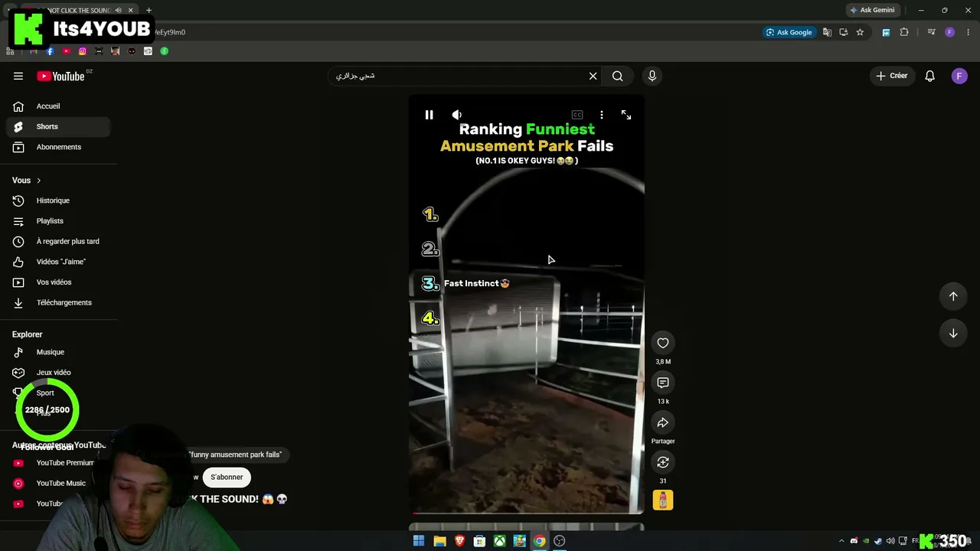Click the S'abonner button
The height and width of the screenshot is (551, 980).
[x=227, y=477]
